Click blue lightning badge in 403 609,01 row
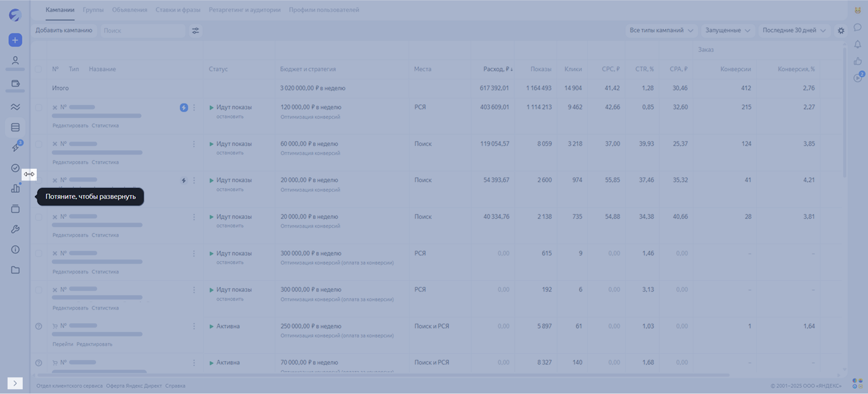 pos(184,108)
